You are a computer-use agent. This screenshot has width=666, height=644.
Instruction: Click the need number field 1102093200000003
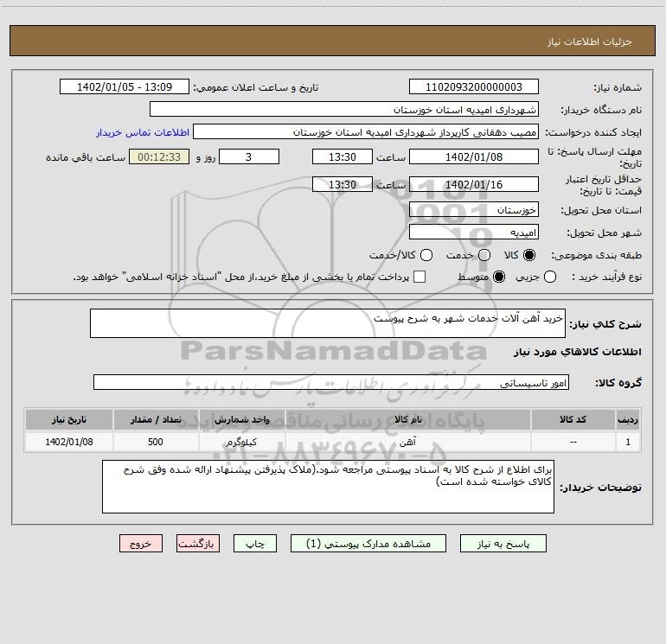474,87
